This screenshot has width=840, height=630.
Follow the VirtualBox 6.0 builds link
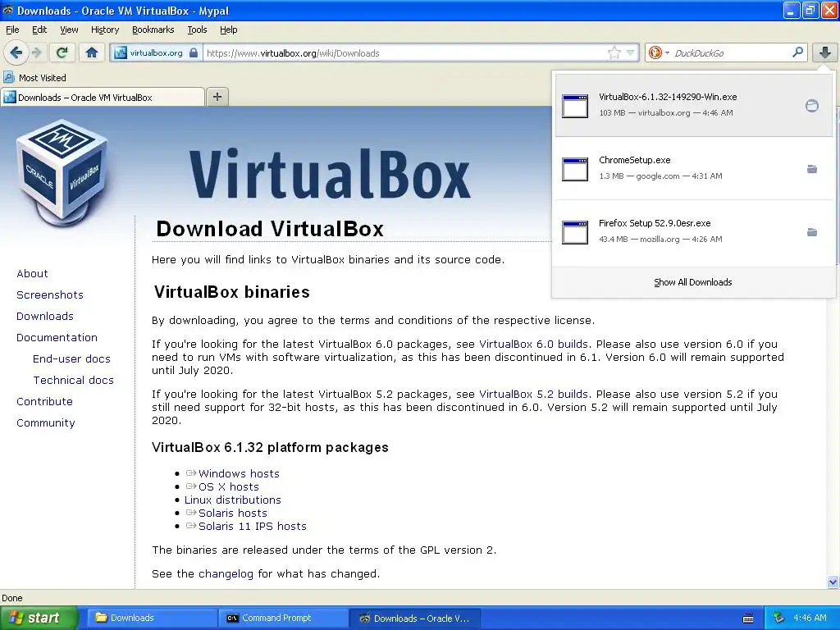click(533, 344)
